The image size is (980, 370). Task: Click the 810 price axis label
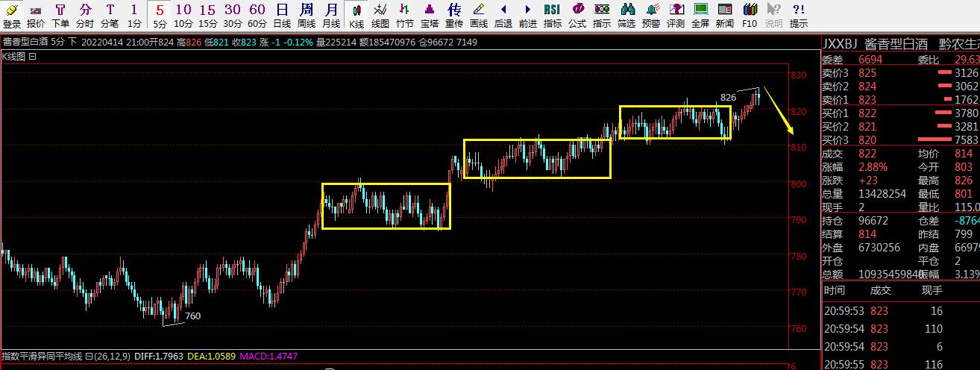tap(798, 148)
